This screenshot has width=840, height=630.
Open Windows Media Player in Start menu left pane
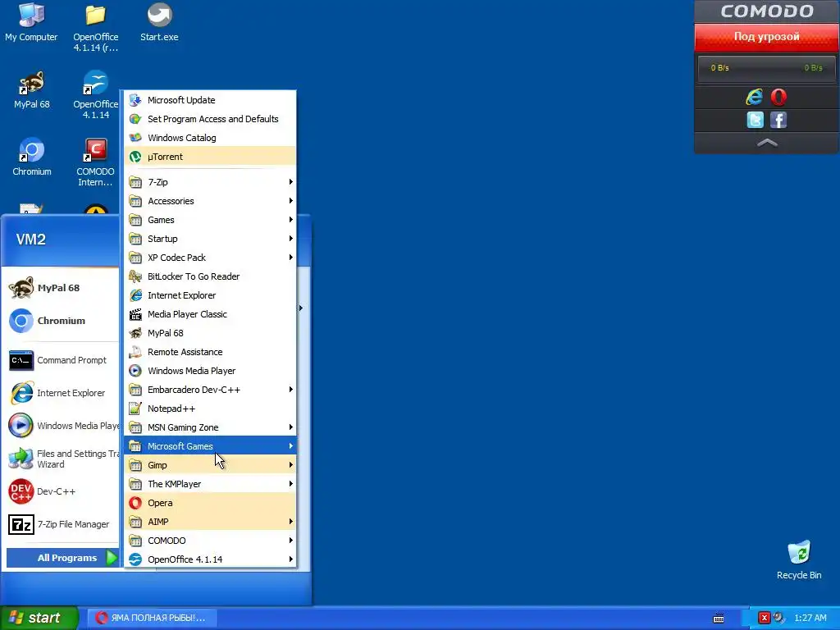(62, 426)
